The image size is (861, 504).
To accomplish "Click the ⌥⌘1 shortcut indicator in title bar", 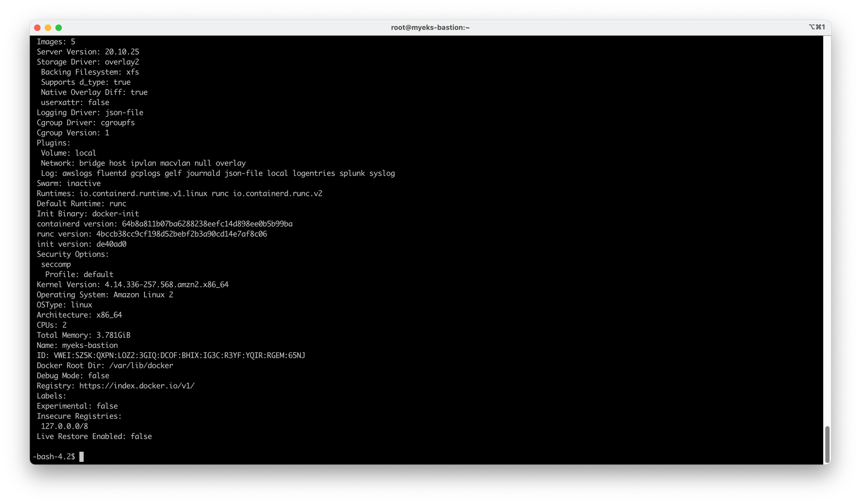I will coord(817,27).
